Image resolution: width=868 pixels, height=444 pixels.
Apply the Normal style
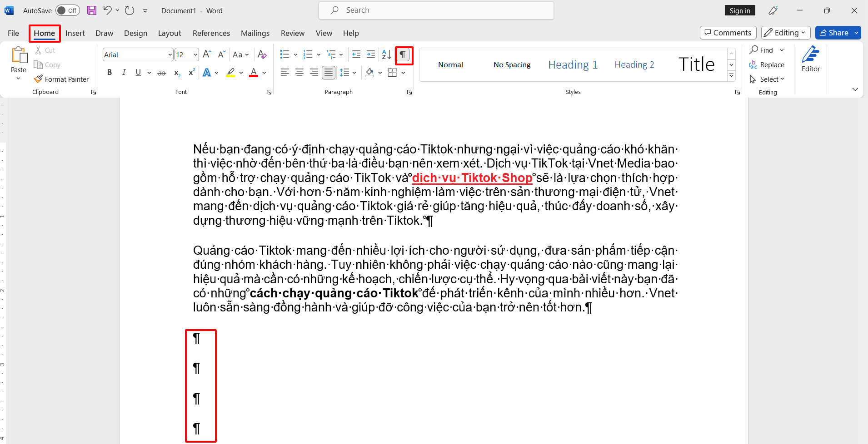(450, 65)
